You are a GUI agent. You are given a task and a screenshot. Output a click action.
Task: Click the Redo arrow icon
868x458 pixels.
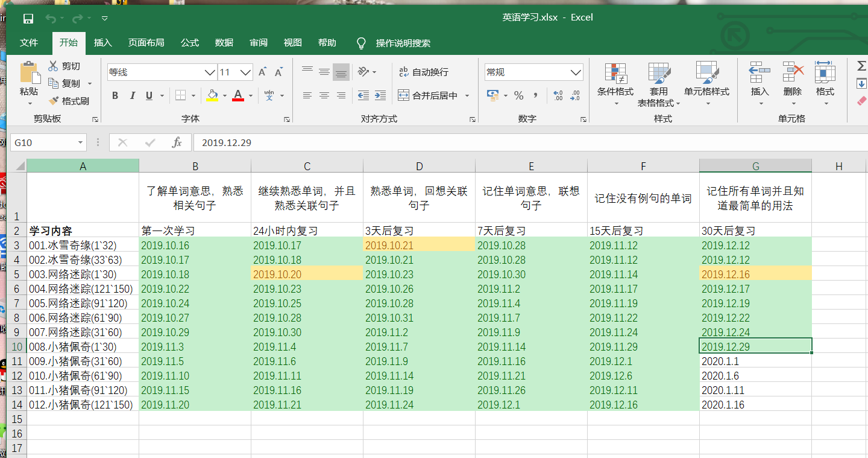[x=78, y=18]
